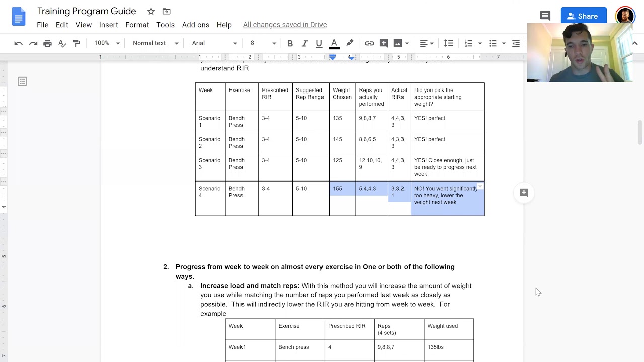This screenshot has width=644, height=362.
Task: Click the numbered list icon
Action: point(469,43)
